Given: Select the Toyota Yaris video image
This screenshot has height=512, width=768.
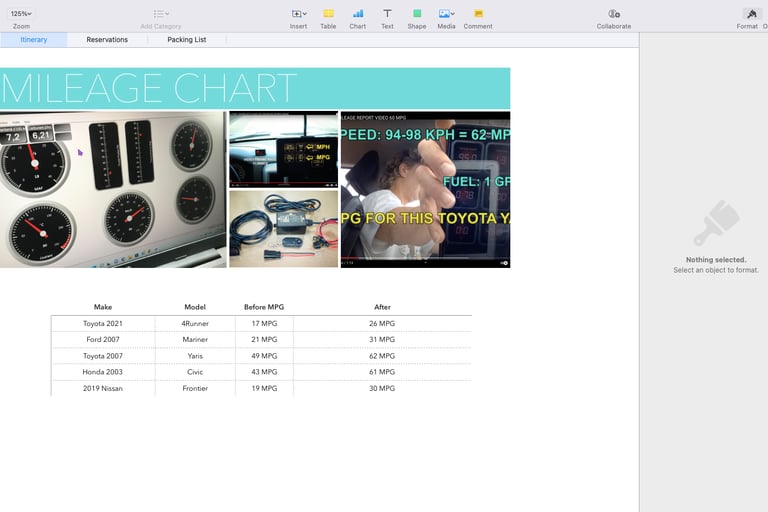Looking at the screenshot, I should (426, 190).
